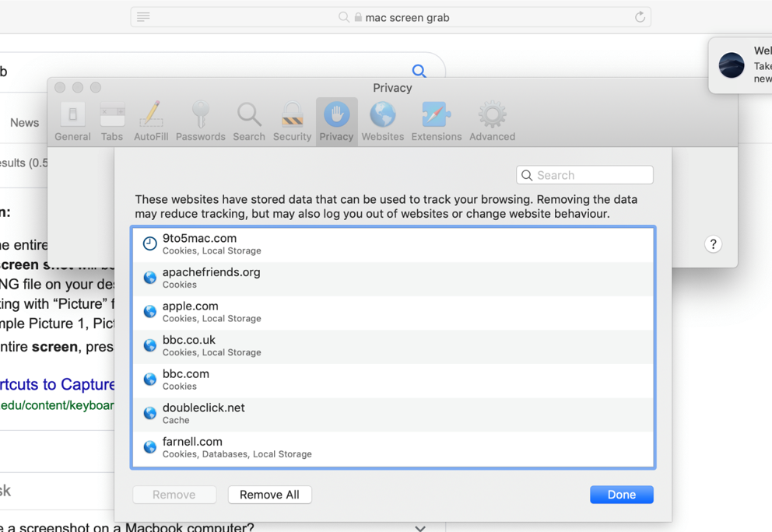Click the greyed-out Remove button
This screenshot has height=532, width=772.
(x=174, y=495)
